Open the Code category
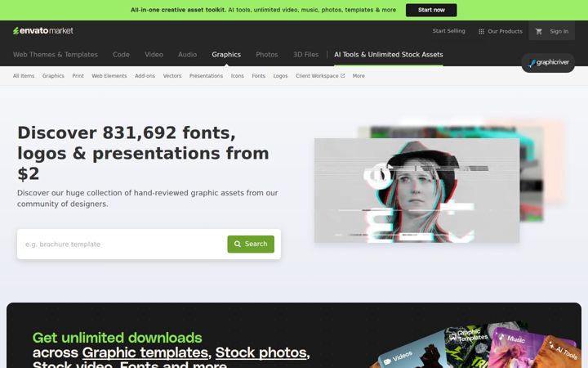 coord(121,55)
